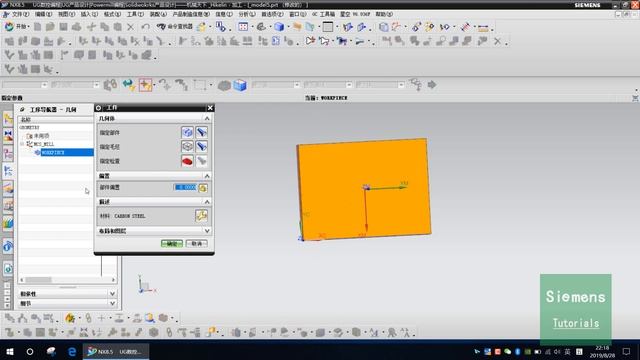Click the yellow sphere icon in the lowest toolbar
Screen dimensions: 640x360
[x=211, y=332]
